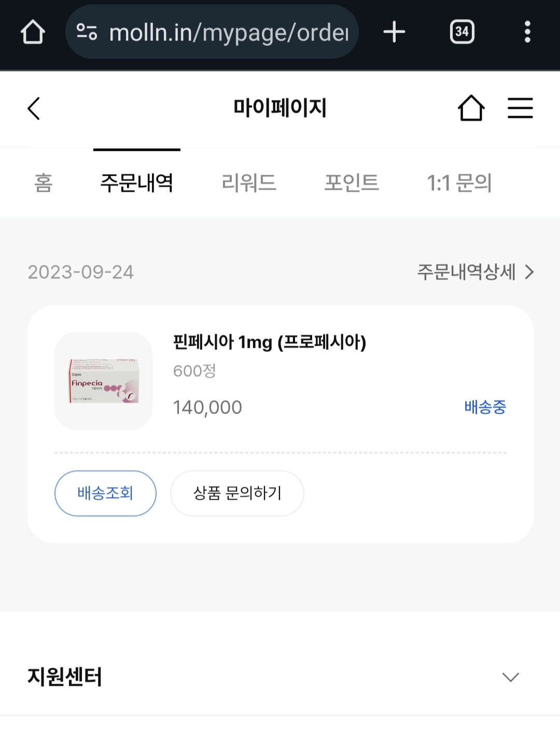Open the hamburger menu
The image size is (560, 746).
pos(520,108)
